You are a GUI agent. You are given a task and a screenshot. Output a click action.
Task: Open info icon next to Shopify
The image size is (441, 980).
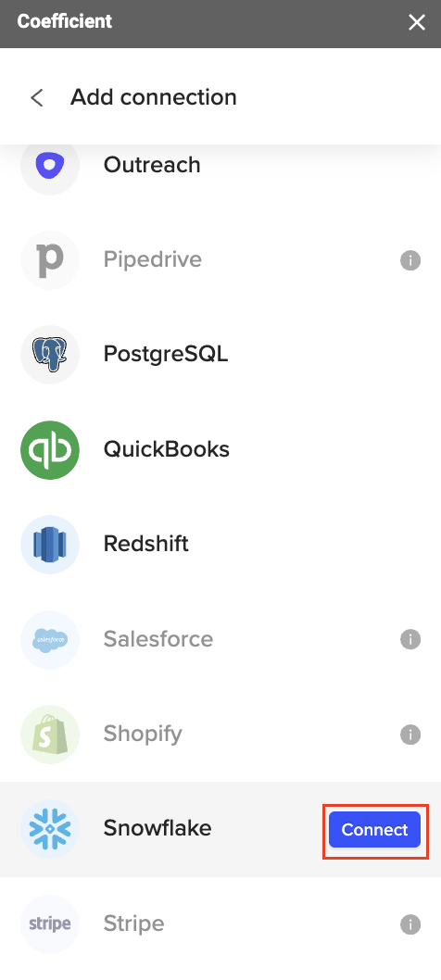410,735
